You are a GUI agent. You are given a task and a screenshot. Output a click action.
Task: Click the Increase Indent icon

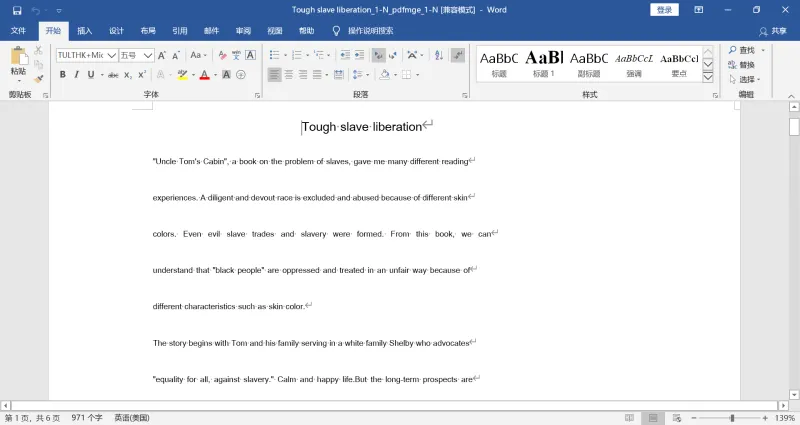[360, 55]
